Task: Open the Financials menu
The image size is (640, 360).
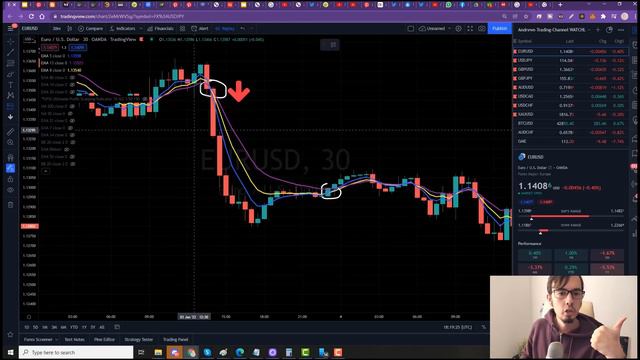Action: tap(161, 29)
